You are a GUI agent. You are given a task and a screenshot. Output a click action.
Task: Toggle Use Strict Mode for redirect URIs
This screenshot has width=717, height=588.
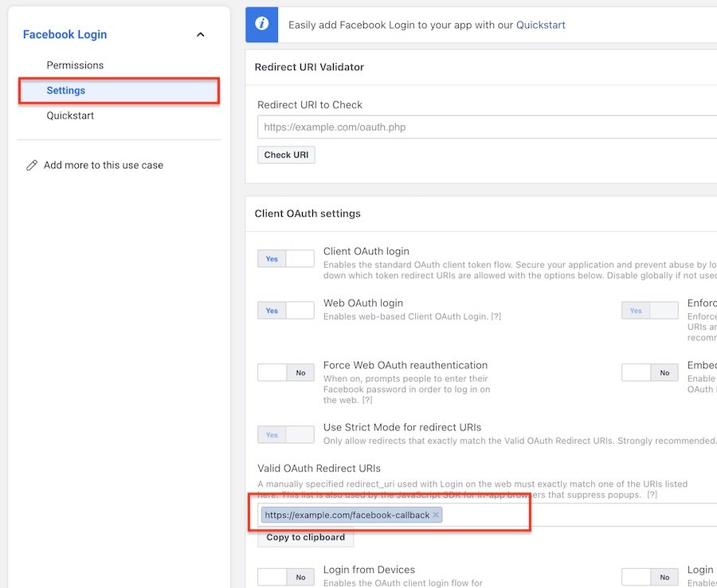(286, 434)
